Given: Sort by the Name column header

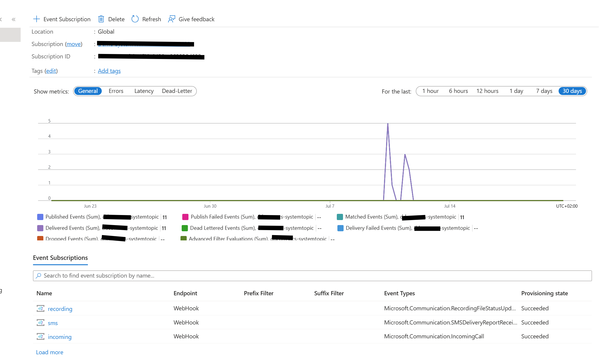Looking at the screenshot, I should [44, 293].
